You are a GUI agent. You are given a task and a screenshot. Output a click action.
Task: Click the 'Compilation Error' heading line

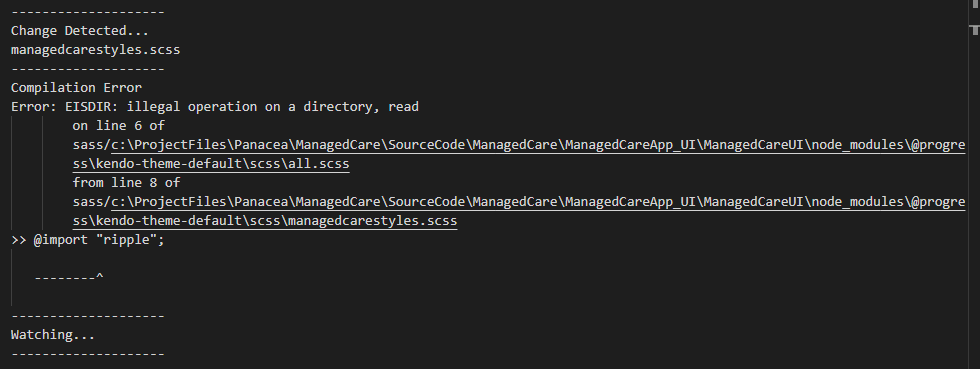click(x=76, y=88)
